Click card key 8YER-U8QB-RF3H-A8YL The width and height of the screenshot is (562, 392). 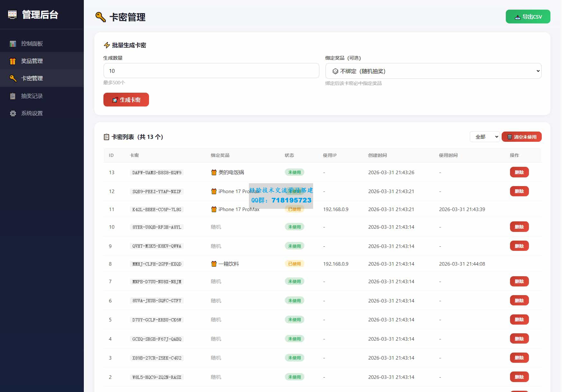tap(157, 227)
